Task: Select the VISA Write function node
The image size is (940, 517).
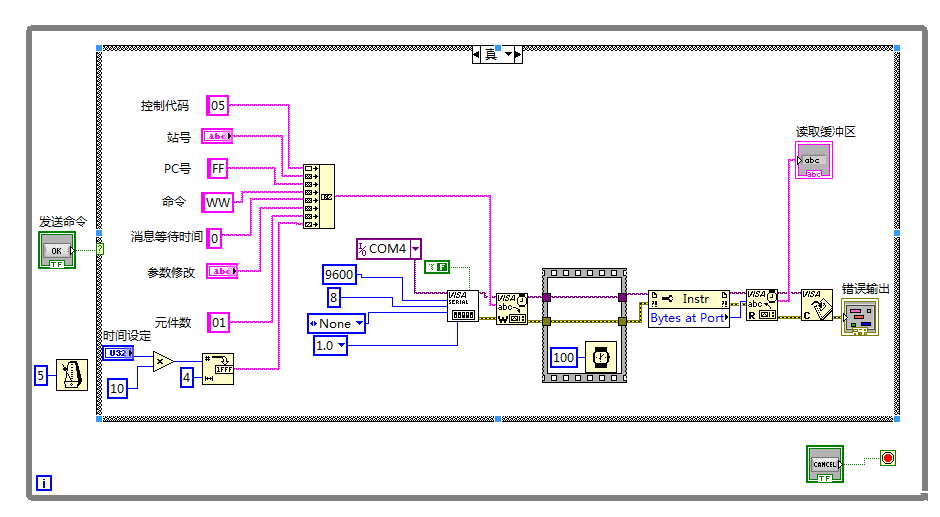Action: (x=512, y=308)
